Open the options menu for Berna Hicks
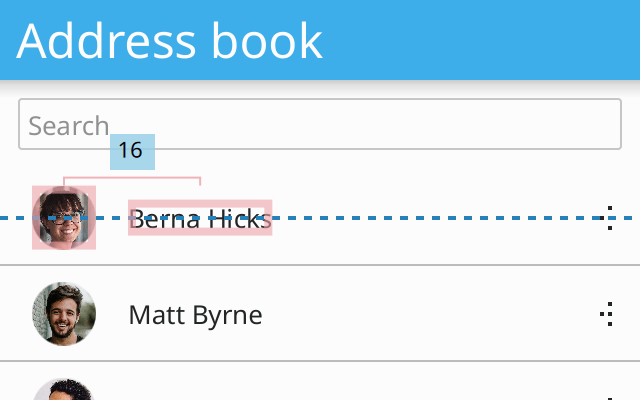This screenshot has height=400, width=640. coord(608,218)
